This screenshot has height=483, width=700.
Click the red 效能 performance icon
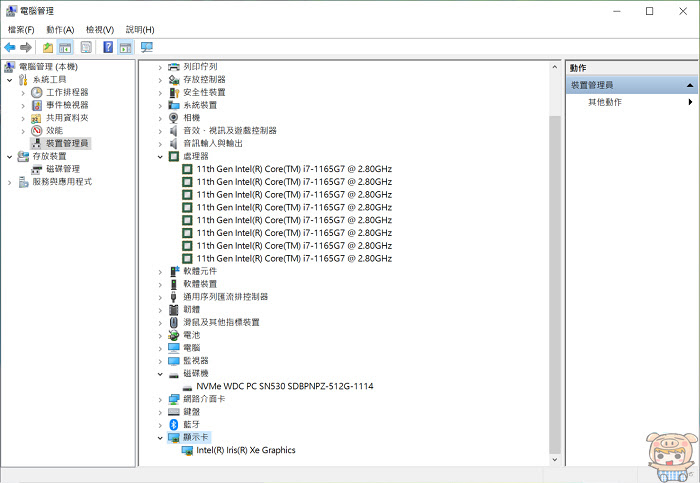37,131
